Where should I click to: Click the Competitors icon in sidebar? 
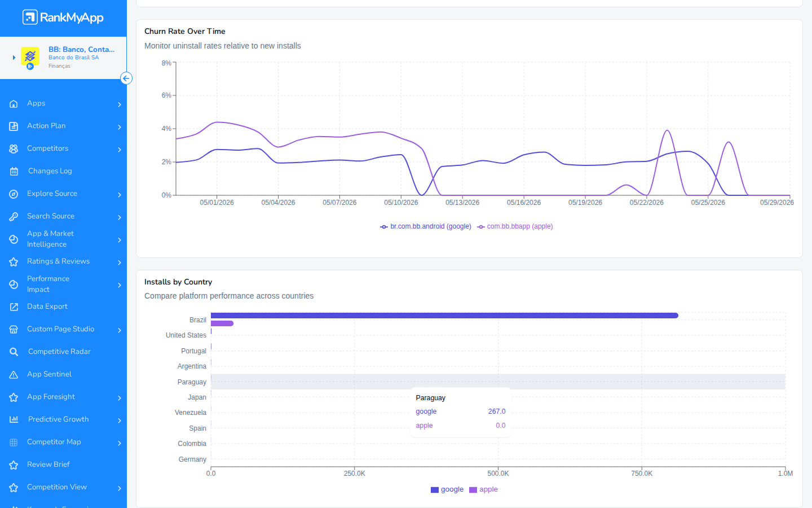[x=14, y=149]
